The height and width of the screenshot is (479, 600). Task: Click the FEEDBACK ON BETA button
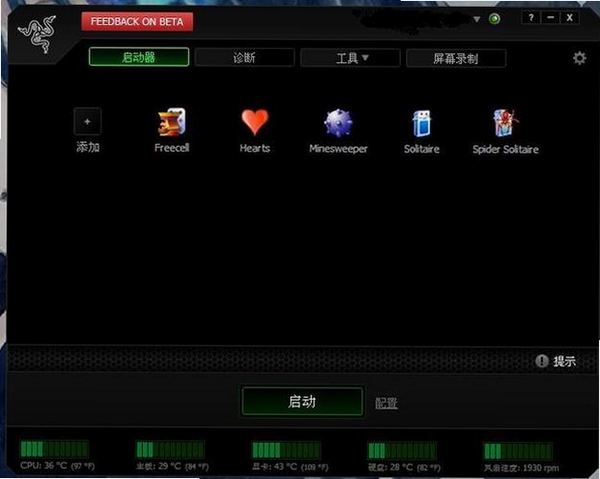137,21
